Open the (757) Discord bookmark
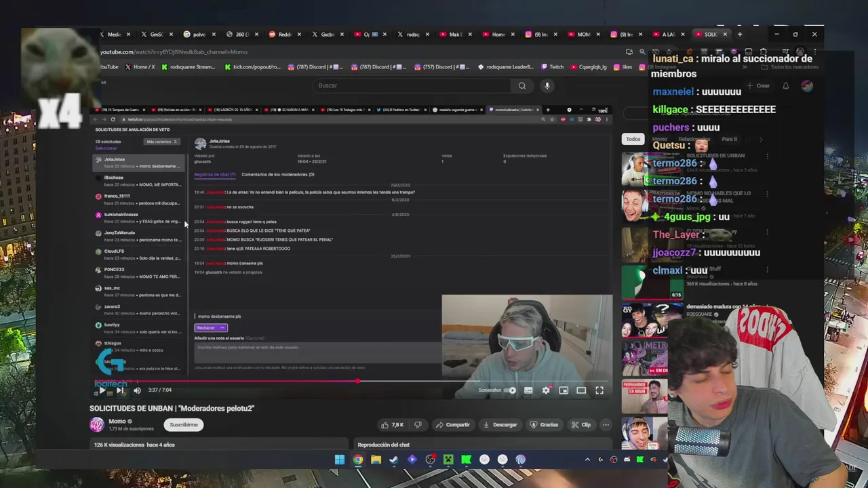The height and width of the screenshot is (488, 868). point(441,67)
